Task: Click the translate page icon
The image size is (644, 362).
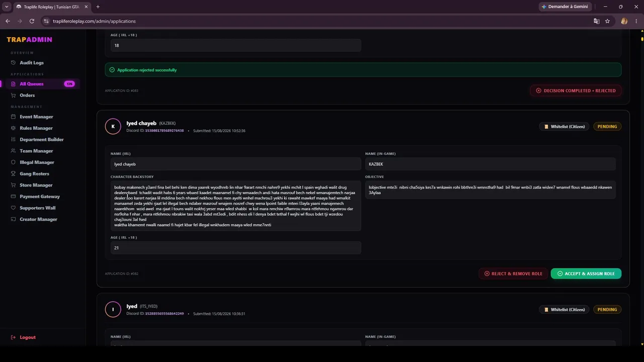Action: pyautogui.click(x=597, y=21)
